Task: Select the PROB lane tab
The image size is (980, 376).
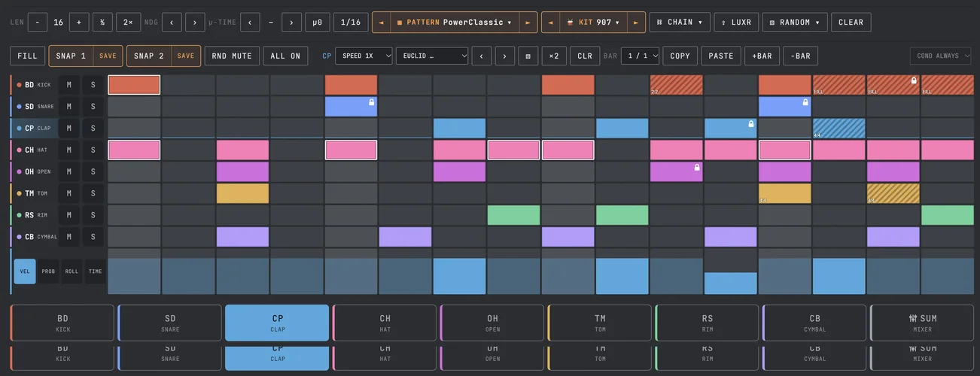Action: [48, 271]
